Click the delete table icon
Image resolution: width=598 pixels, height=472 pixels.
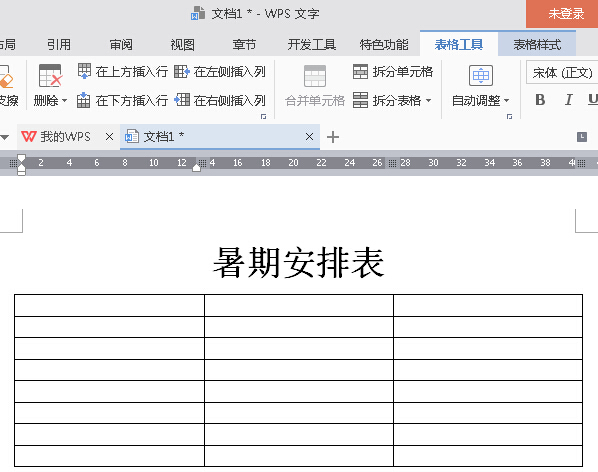point(50,76)
